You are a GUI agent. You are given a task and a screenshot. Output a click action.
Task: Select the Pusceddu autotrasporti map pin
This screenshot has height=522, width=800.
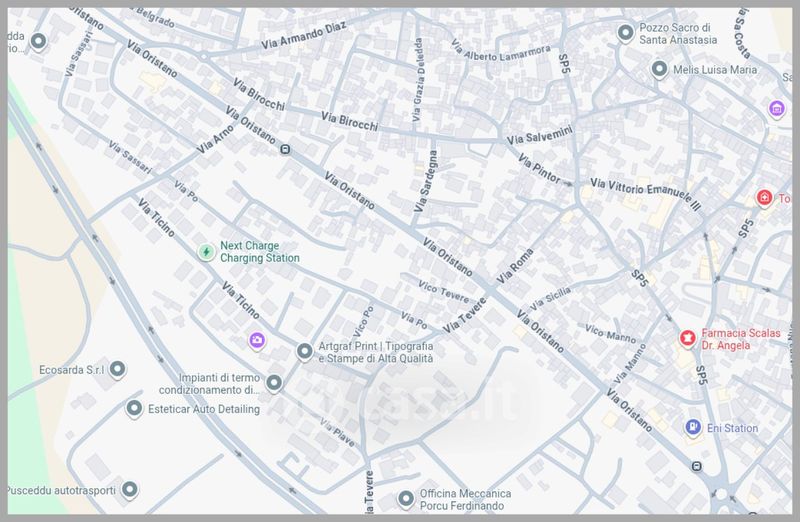point(129,490)
